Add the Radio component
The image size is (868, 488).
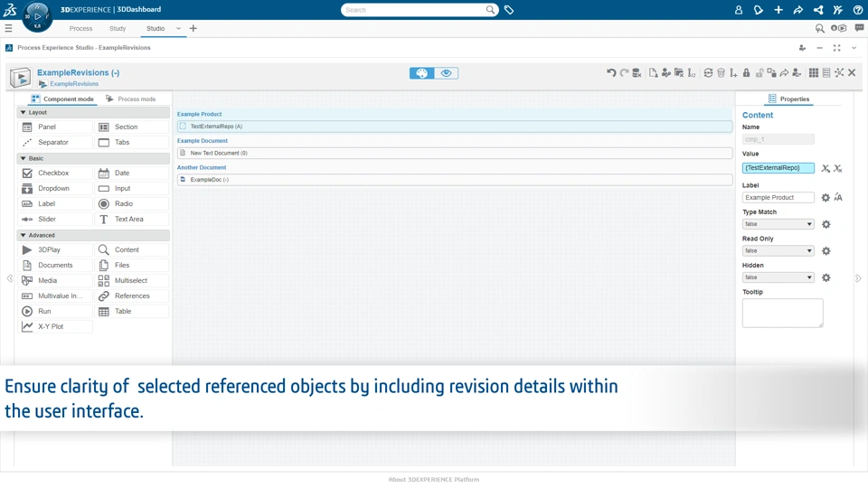click(132, 203)
